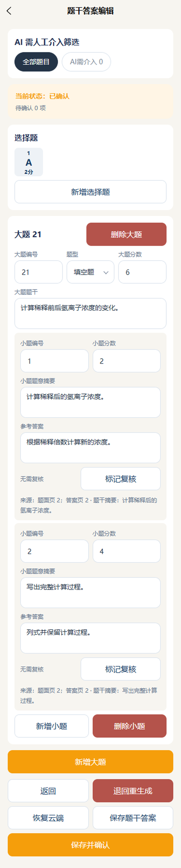181x868 pixels.
Task: Delete section via 删除大题 button
Action: point(126,234)
